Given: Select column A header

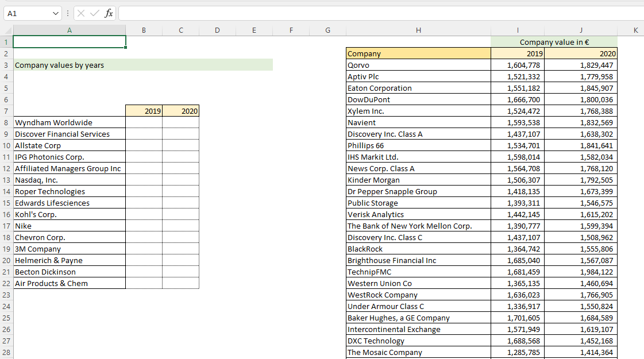Looking at the screenshot, I should pyautogui.click(x=70, y=30).
